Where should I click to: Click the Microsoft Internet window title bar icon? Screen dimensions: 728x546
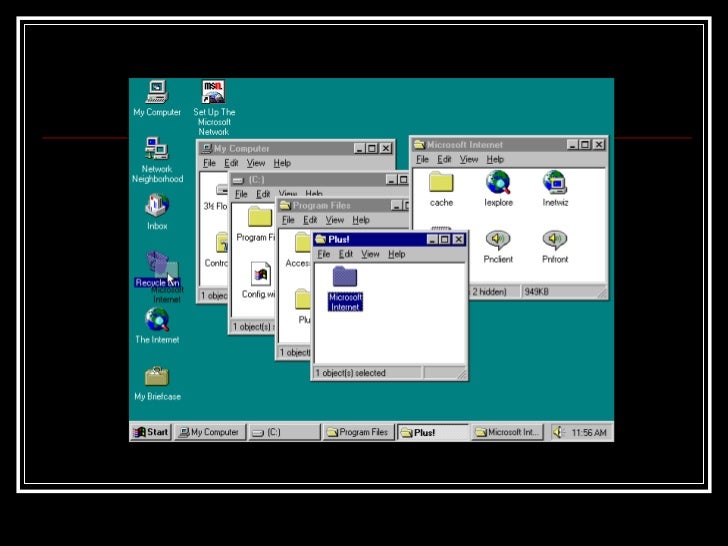tap(419, 144)
